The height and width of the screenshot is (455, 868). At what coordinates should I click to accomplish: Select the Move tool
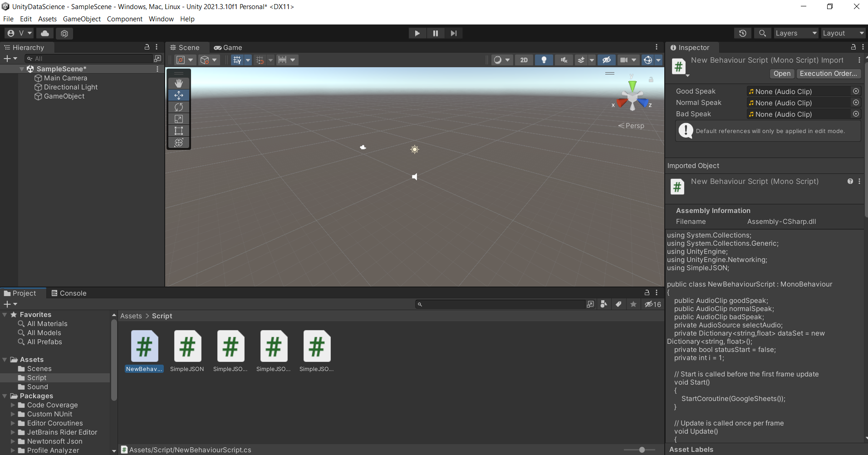click(178, 95)
